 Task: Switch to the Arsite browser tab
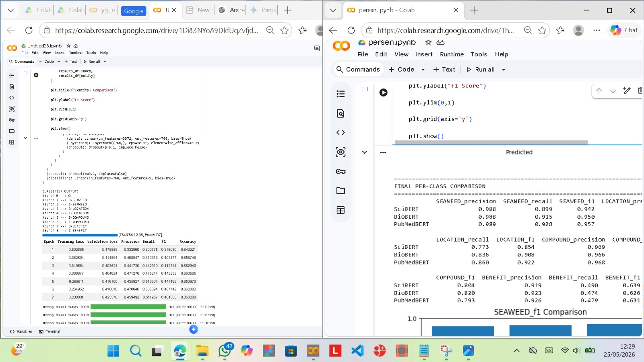[232, 10]
